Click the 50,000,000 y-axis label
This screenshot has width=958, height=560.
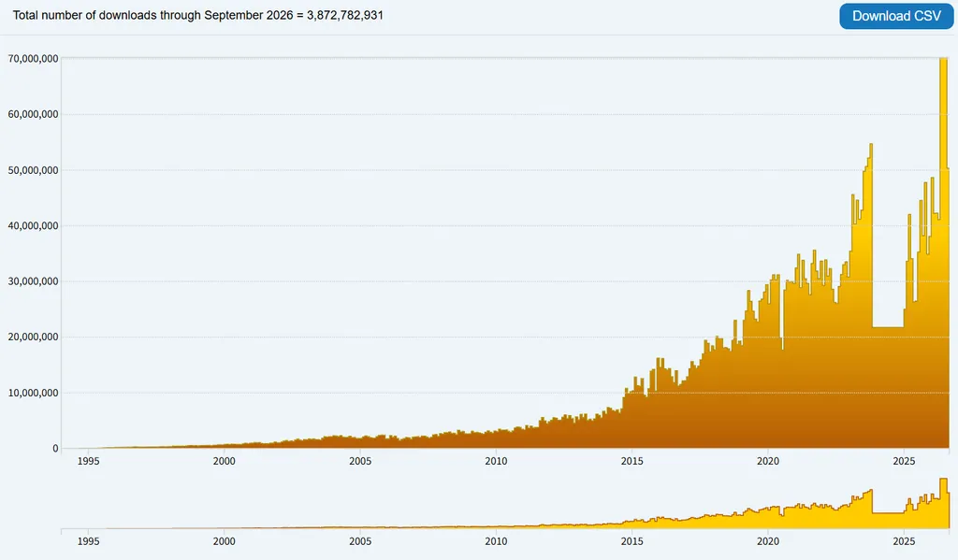pos(33,170)
